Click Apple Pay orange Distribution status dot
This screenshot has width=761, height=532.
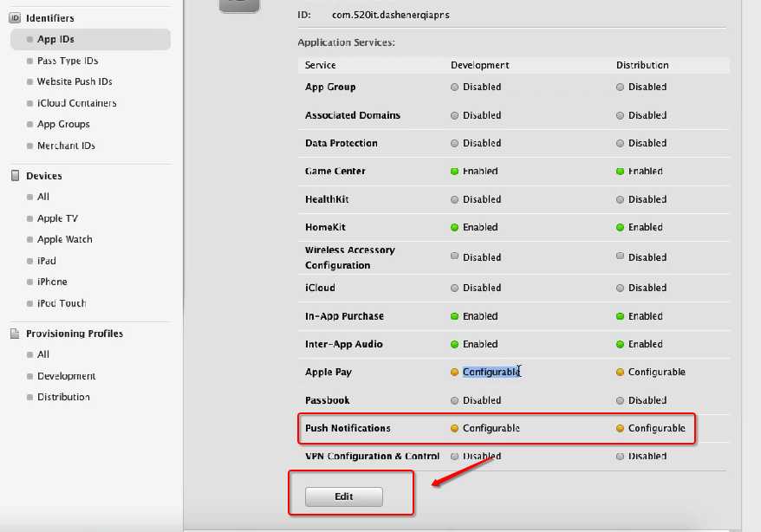[621, 373]
